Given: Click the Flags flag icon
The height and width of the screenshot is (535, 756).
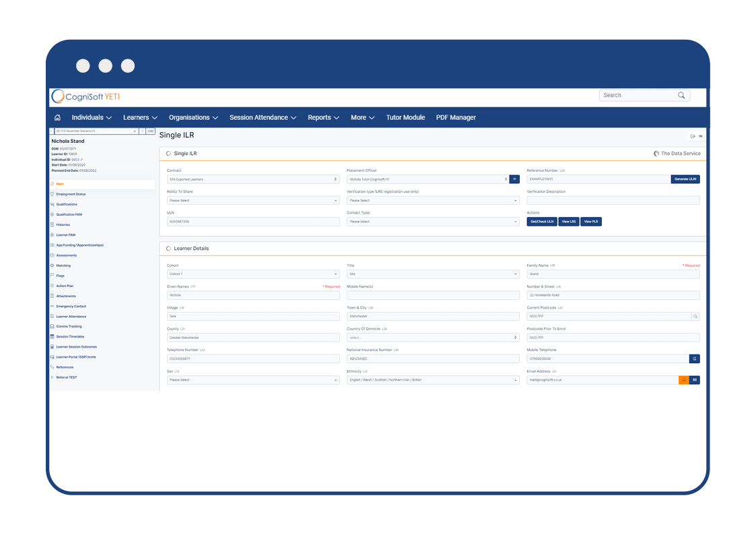Looking at the screenshot, I should pos(52,276).
